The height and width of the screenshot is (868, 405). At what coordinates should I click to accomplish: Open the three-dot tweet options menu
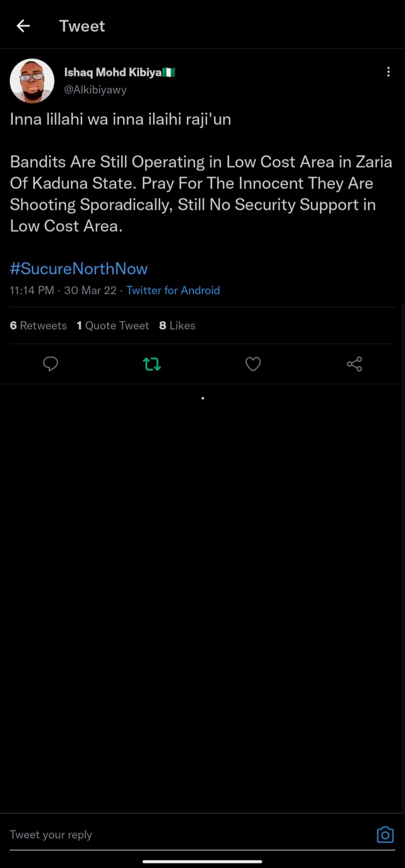coord(388,72)
